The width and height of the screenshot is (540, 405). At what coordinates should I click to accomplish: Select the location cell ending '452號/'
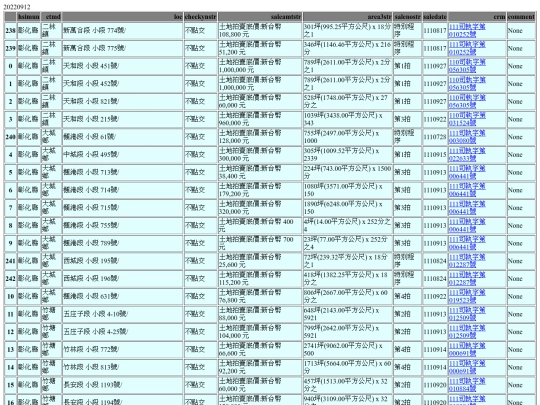click(122, 84)
